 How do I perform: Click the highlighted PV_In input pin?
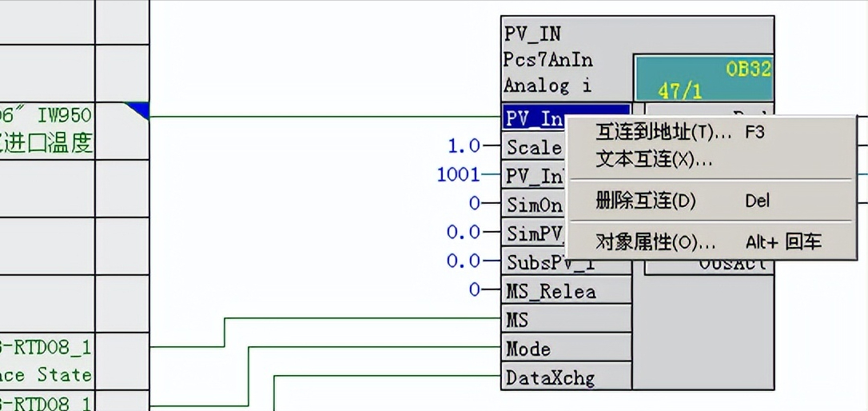tap(534, 118)
